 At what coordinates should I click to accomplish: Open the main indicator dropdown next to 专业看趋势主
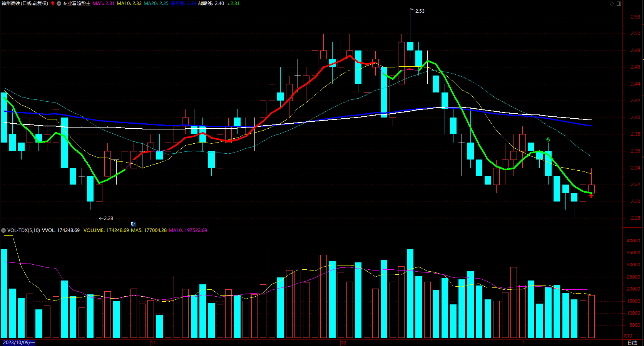[59, 3]
